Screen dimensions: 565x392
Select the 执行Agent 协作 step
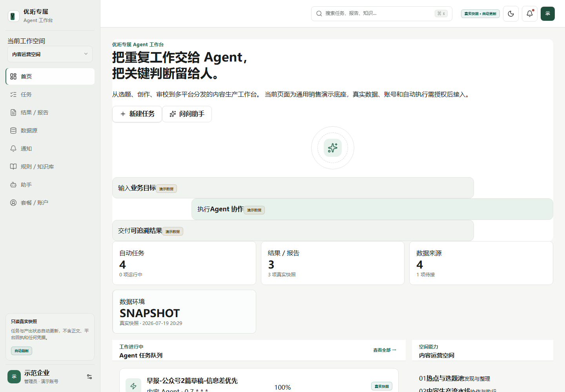372,209
